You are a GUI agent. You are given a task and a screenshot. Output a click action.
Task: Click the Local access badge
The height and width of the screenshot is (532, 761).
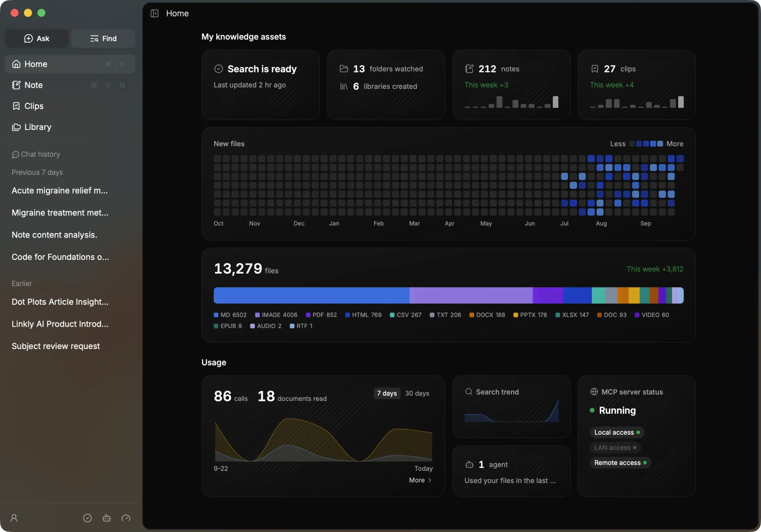617,432
